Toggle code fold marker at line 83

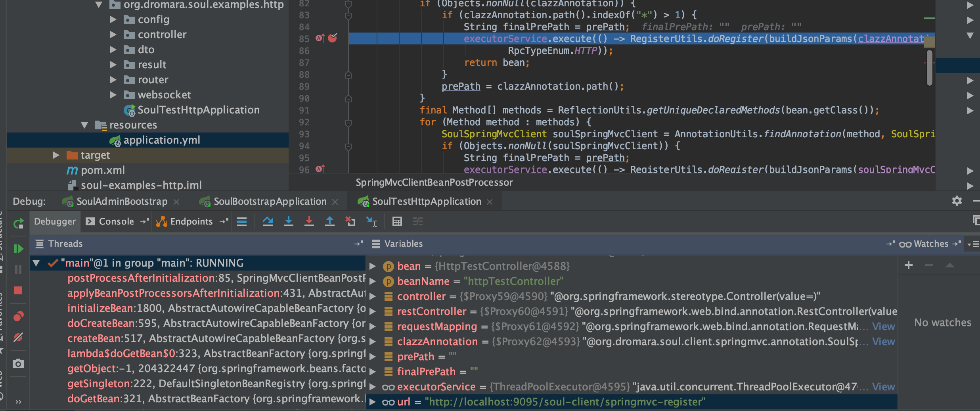[x=348, y=16]
